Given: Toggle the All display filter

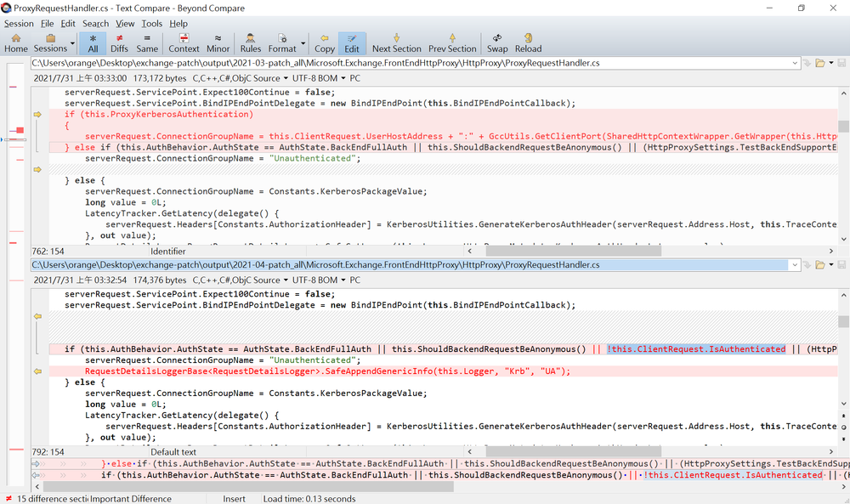Looking at the screenshot, I should tap(93, 42).
